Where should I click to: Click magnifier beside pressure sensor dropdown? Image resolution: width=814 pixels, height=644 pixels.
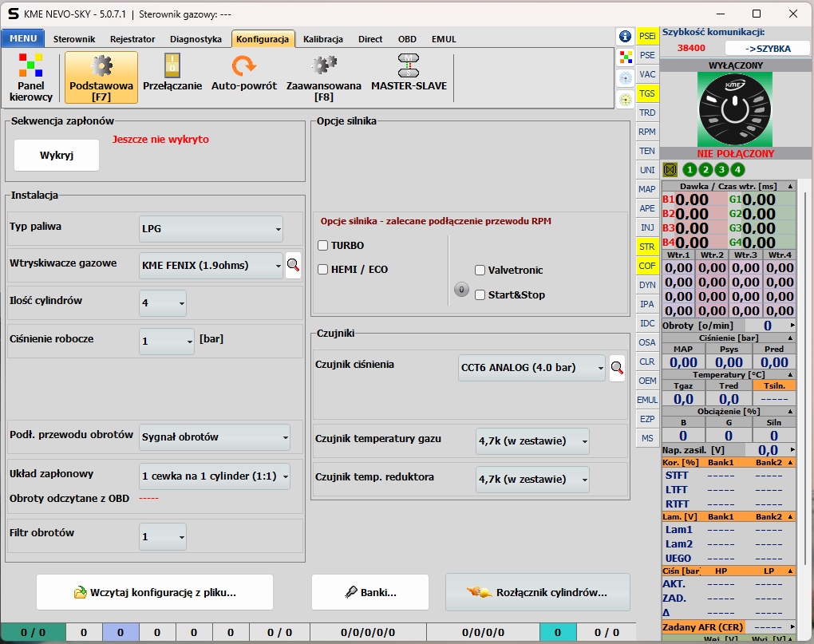[617, 368]
